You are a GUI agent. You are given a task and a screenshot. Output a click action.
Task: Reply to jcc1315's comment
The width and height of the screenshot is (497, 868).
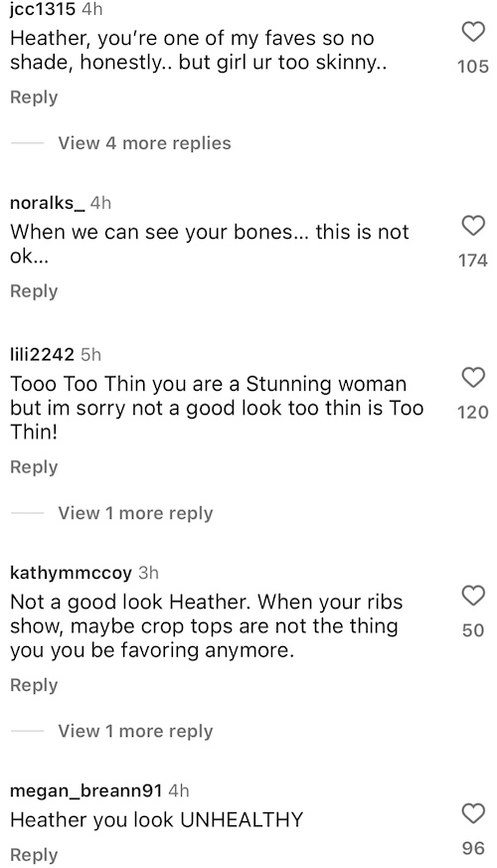pos(34,97)
